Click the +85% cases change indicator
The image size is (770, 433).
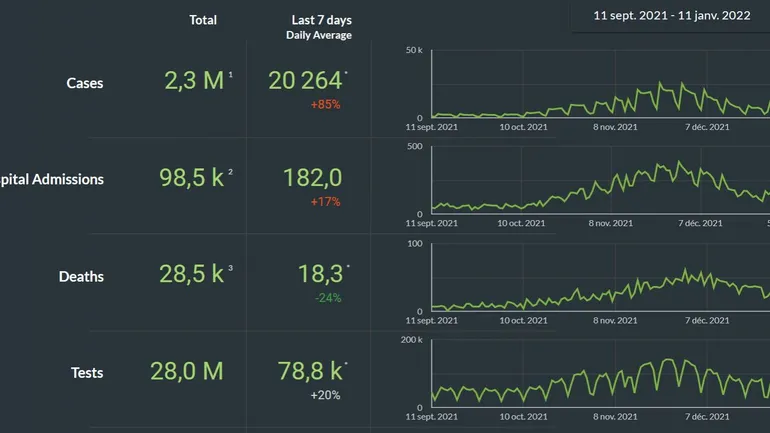click(325, 104)
